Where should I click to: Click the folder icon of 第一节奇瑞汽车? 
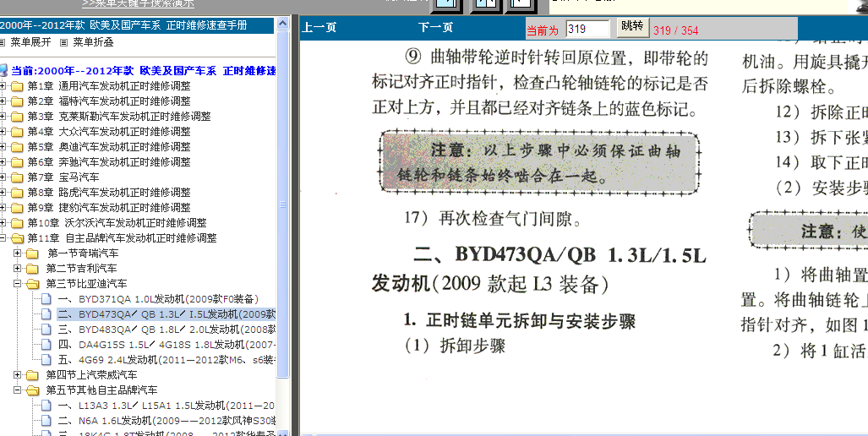tap(33, 253)
